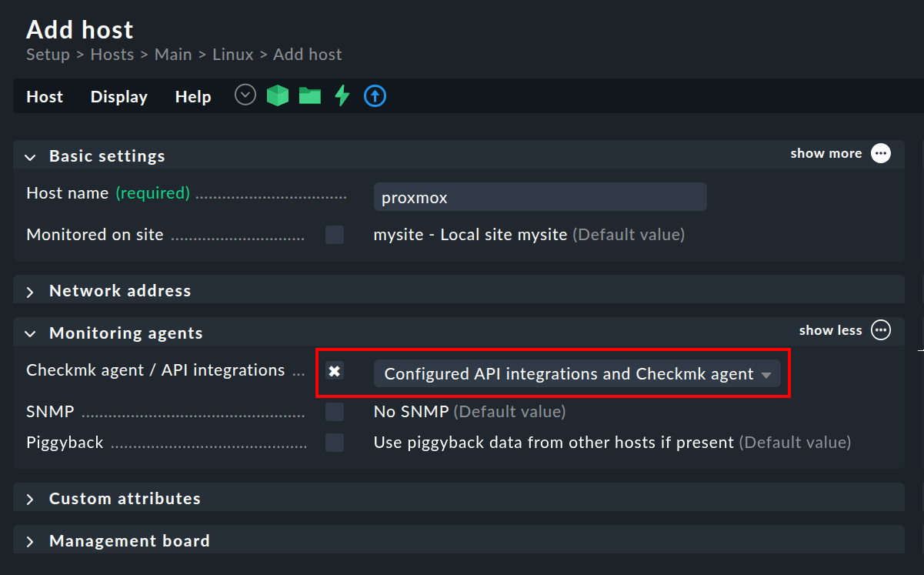Run connection tests via lightning bolt icon
Screen dimensions: 924x575
click(342, 95)
